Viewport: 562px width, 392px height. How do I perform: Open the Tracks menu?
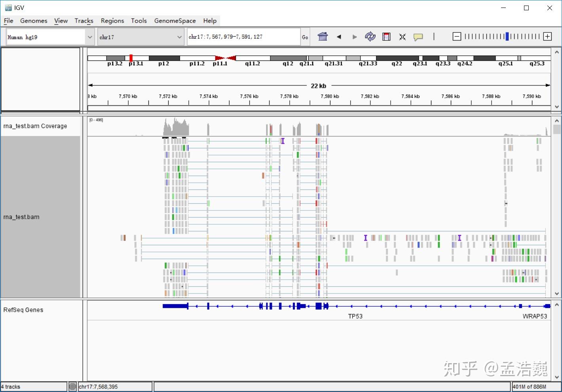click(x=84, y=21)
